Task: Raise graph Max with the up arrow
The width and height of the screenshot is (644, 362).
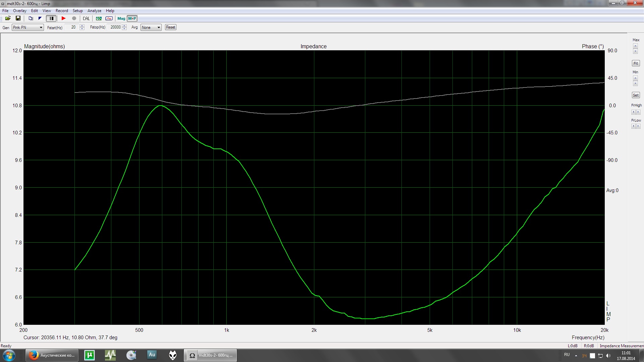Action: 635,46
